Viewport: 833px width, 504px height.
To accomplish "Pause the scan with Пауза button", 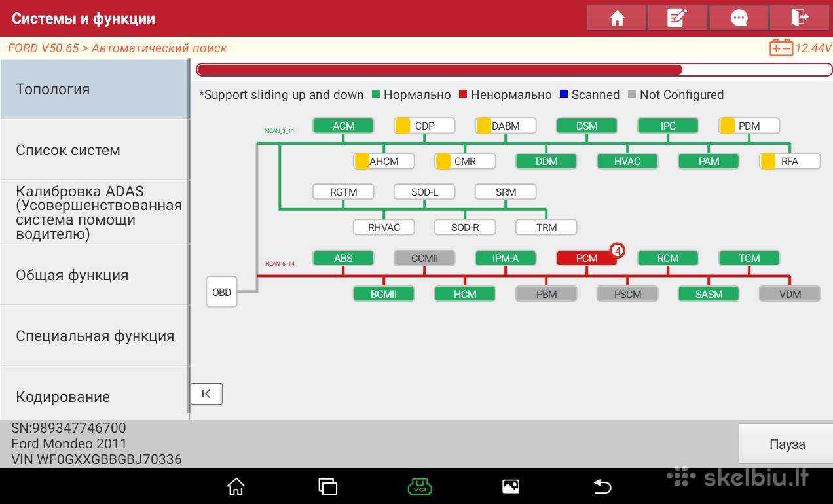I will coord(786,444).
